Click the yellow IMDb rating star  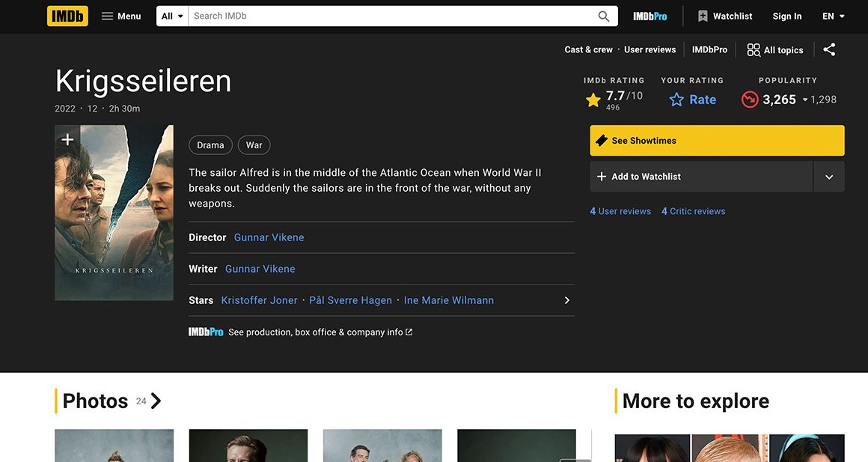[593, 100]
